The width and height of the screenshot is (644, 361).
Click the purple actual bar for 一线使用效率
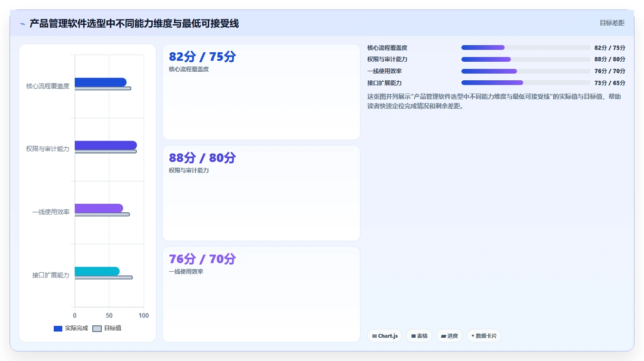(x=99, y=208)
